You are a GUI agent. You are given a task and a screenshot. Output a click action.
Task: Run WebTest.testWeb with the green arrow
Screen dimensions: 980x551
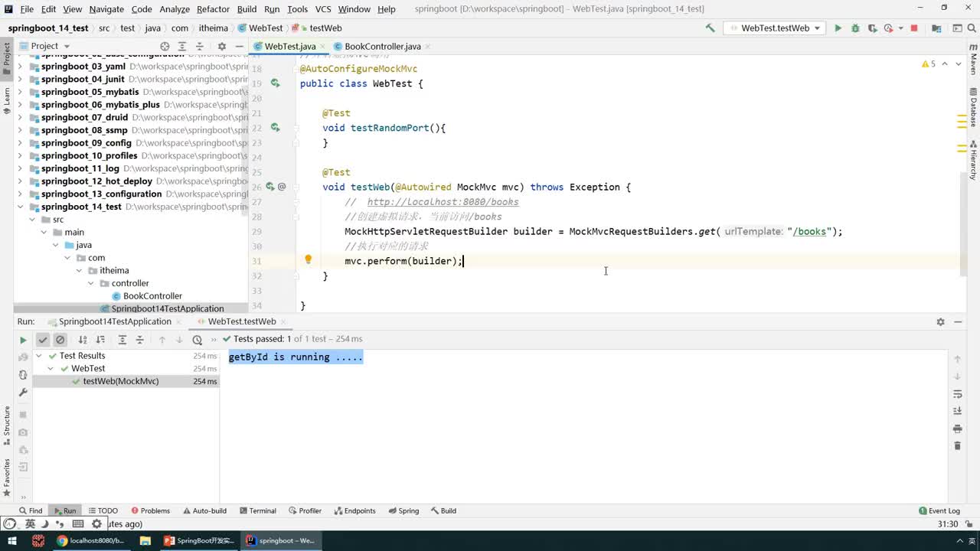[x=838, y=28]
